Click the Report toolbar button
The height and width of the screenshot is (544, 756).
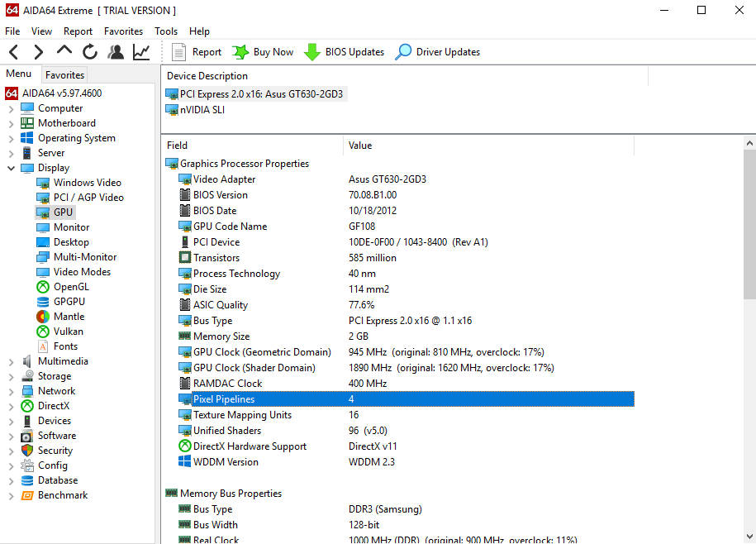click(197, 52)
